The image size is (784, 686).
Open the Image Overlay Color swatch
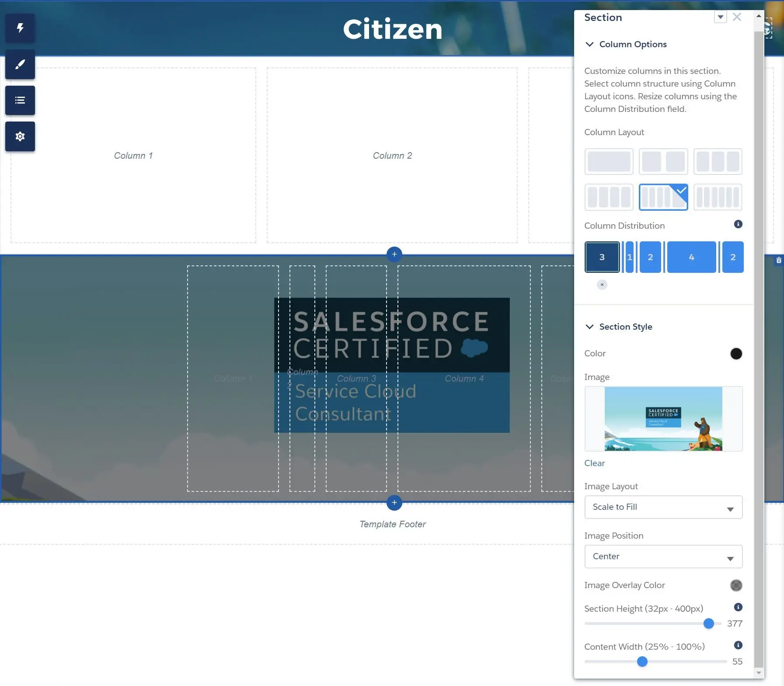tap(736, 585)
